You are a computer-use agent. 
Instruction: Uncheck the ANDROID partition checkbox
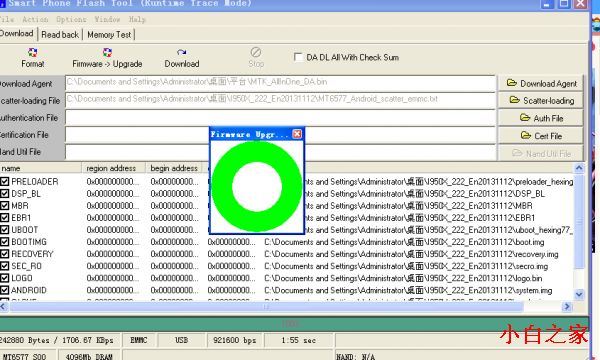click(5, 290)
